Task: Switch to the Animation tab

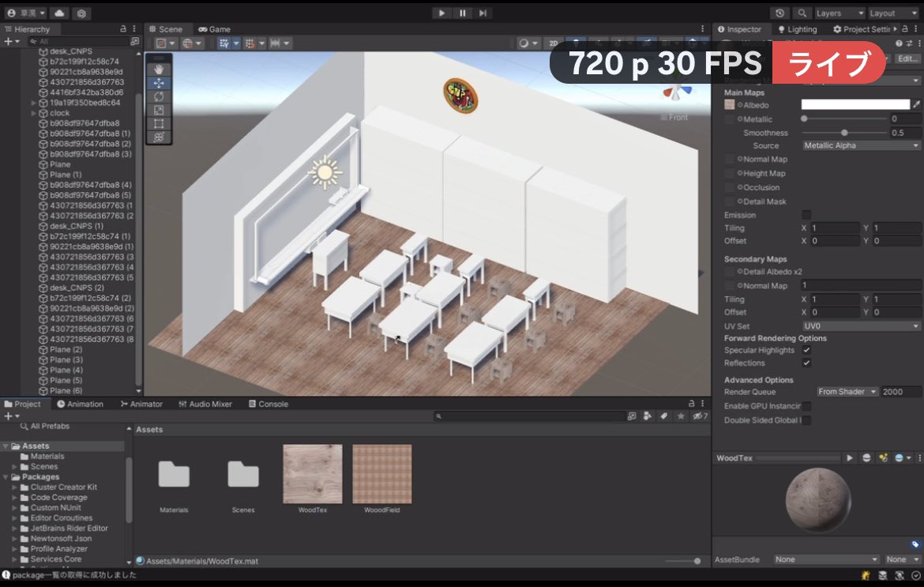Action: 80,404
